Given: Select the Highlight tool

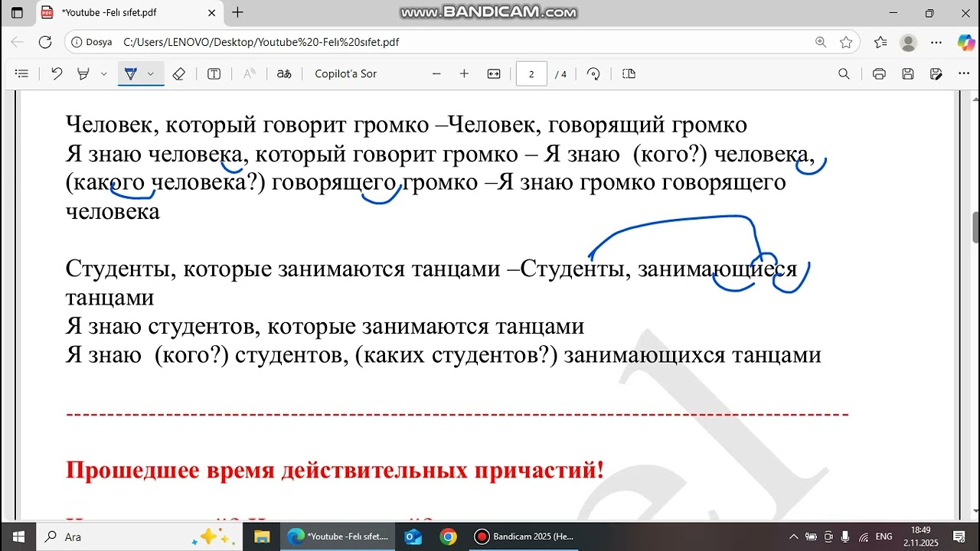Looking at the screenshot, I should 83,74.
